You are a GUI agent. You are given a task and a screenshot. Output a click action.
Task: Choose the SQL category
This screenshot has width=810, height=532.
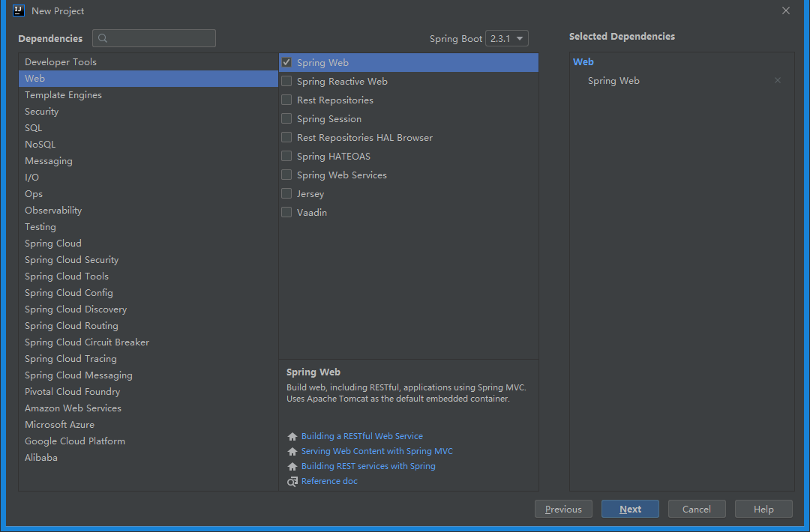click(148, 128)
